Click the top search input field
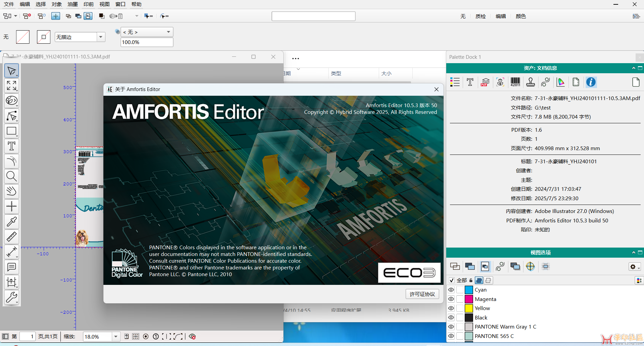644x346 pixels. click(x=313, y=16)
